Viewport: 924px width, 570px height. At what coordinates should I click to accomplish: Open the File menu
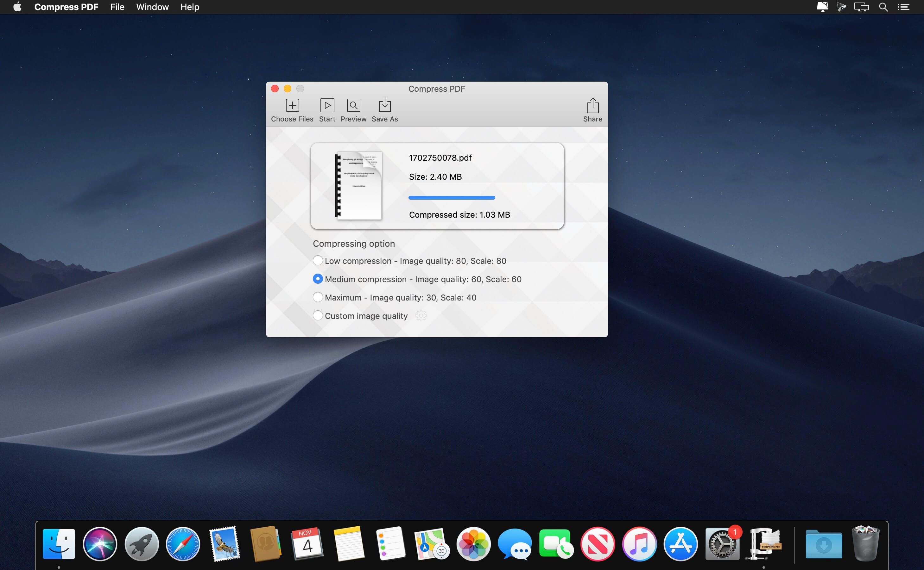tap(117, 7)
